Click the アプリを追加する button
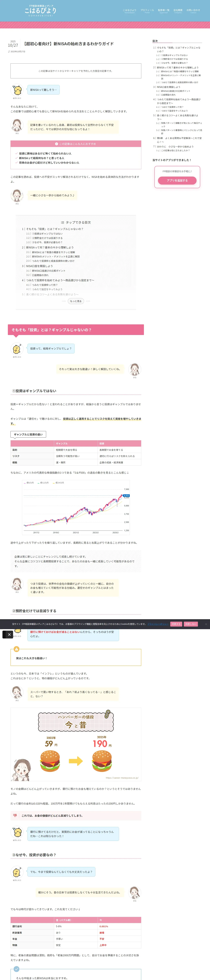The image size is (210, 980). coord(177,180)
